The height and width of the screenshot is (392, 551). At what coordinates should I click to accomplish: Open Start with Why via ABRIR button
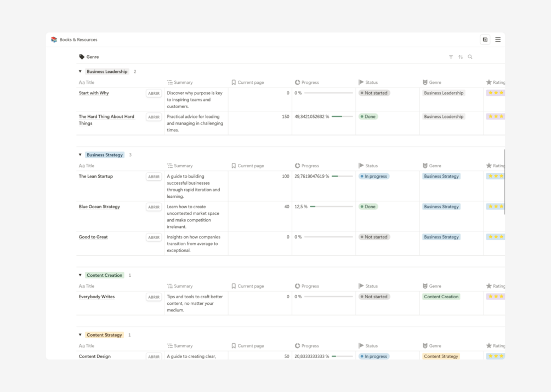point(154,94)
